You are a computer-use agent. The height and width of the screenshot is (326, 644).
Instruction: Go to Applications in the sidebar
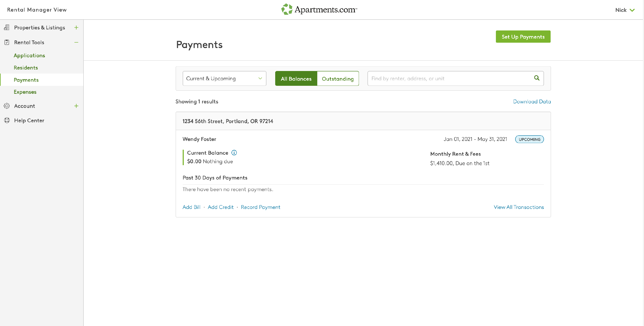(x=29, y=56)
